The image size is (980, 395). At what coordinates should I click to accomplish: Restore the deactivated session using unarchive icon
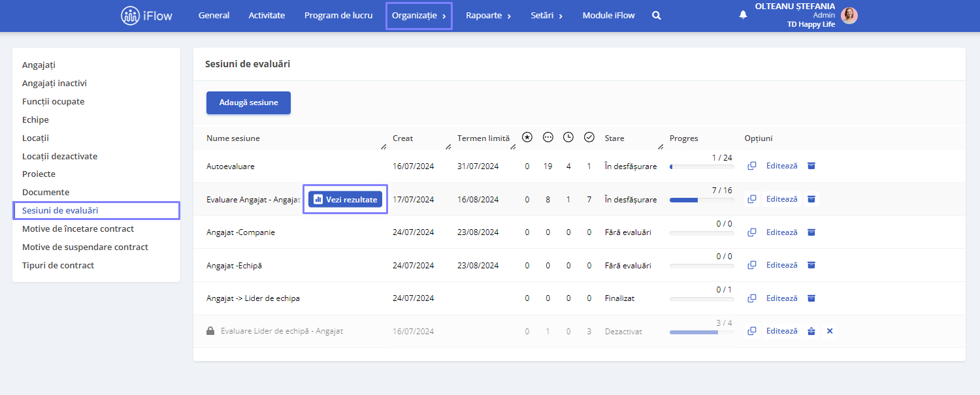tap(811, 331)
